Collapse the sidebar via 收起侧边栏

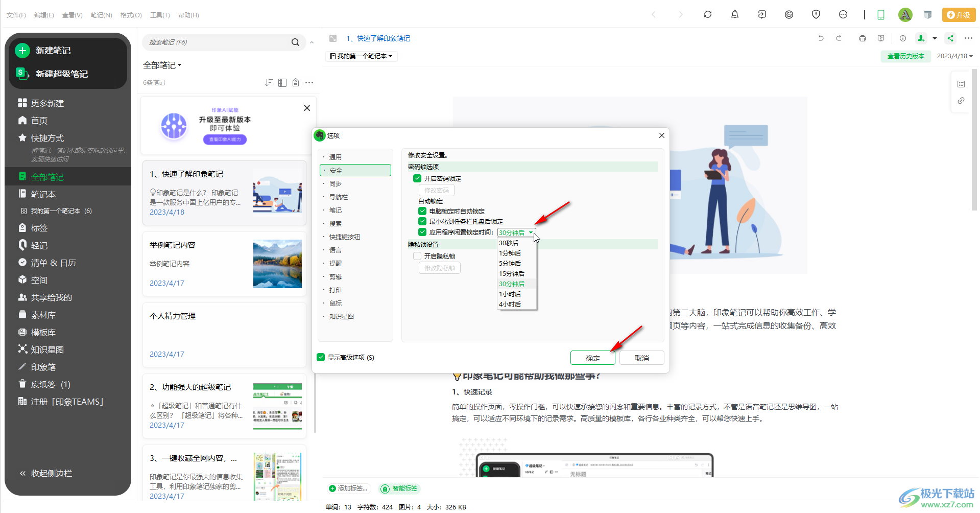(46, 473)
